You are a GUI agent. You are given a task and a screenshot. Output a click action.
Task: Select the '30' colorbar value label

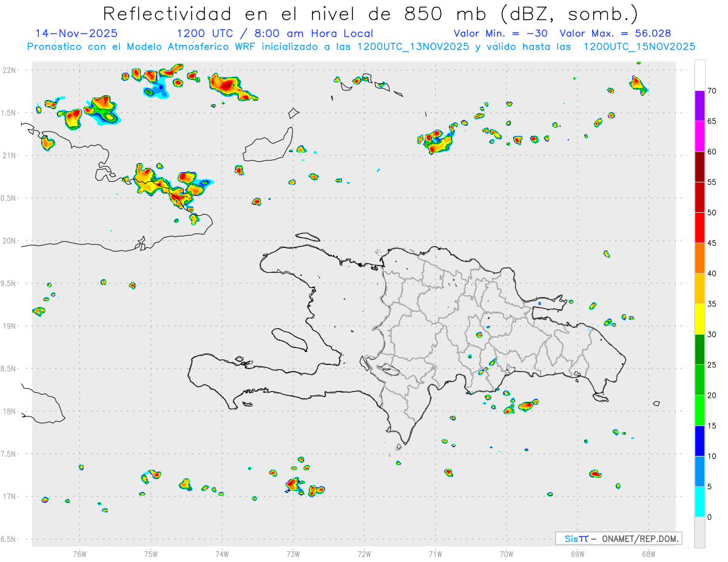pos(712,335)
